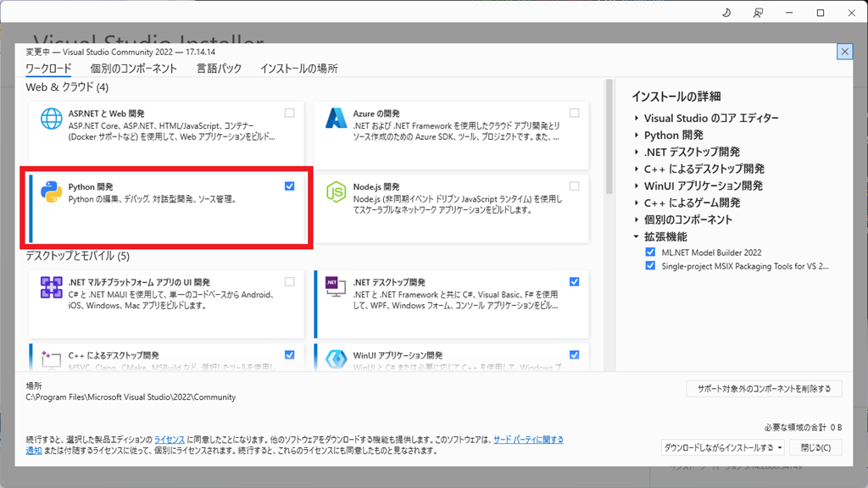Image resolution: width=868 pixels, height=488 pixels.
Task: Enable the Node.js 開発 workload checkbox
Action: [575, 186]
